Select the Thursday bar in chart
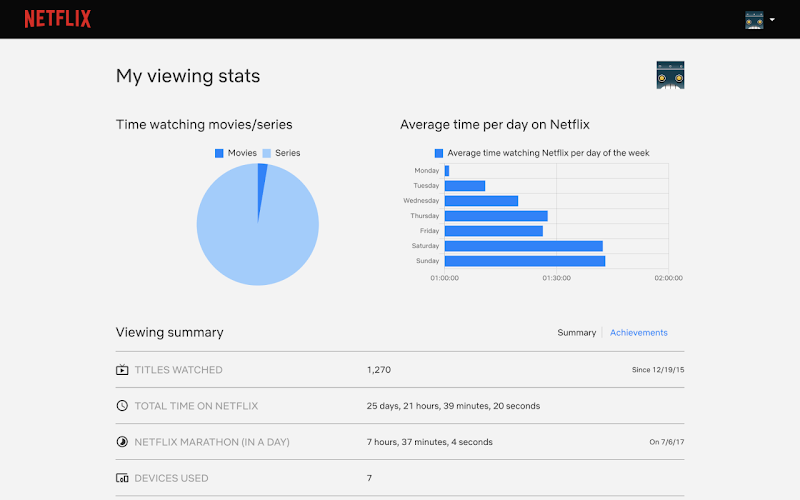 tap(496, 216)
